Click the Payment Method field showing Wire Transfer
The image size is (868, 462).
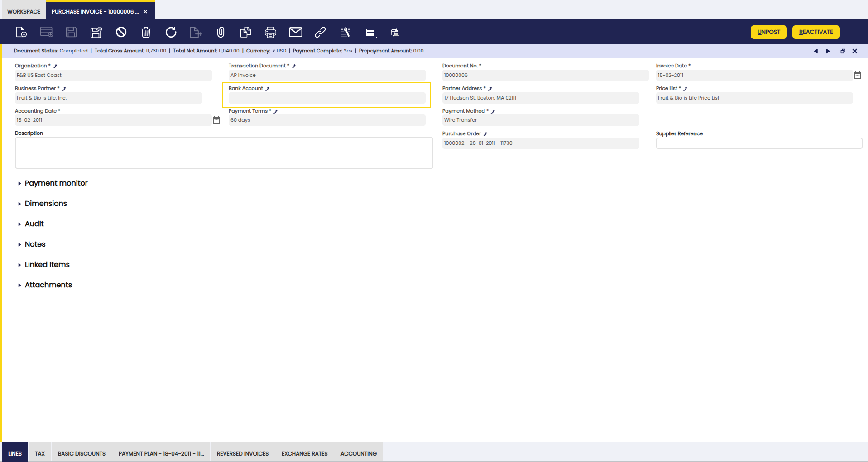pos(541,120)
